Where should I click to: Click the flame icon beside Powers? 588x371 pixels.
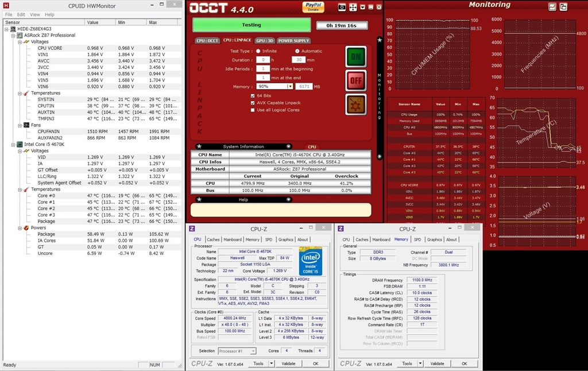click(x=26, y=227)
